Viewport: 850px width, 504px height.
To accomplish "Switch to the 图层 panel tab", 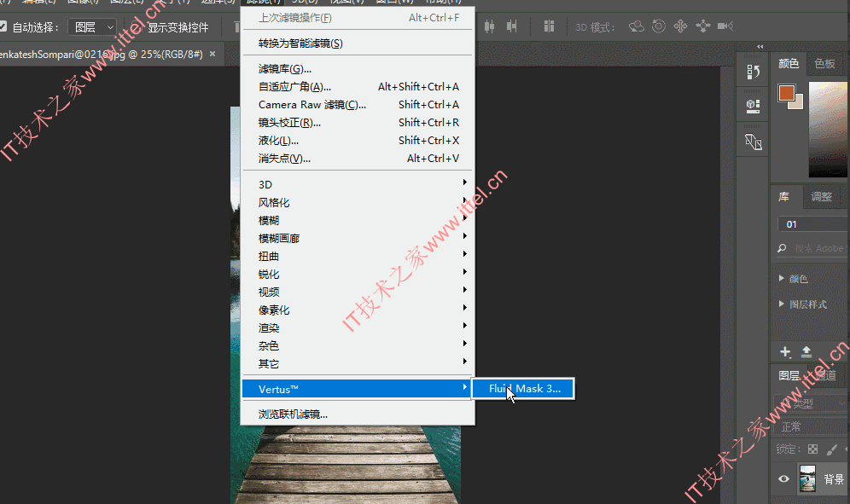I will coord(789,375).
